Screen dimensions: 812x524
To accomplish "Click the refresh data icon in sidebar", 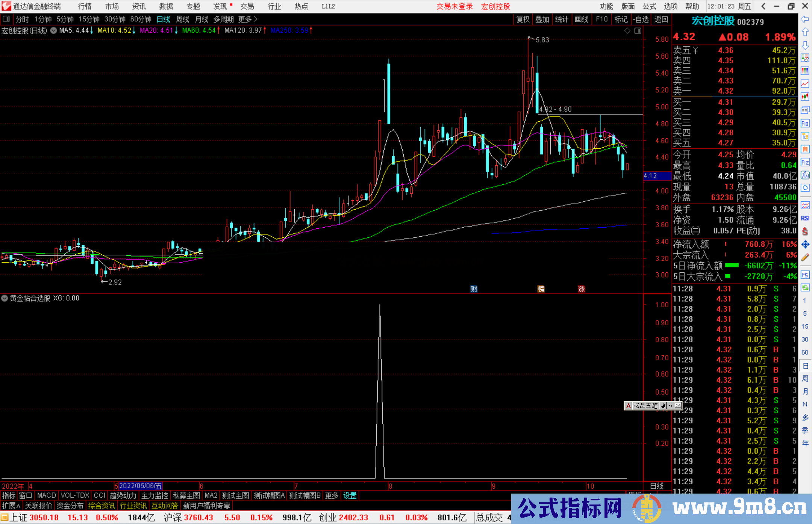I will tap(805, 288).
